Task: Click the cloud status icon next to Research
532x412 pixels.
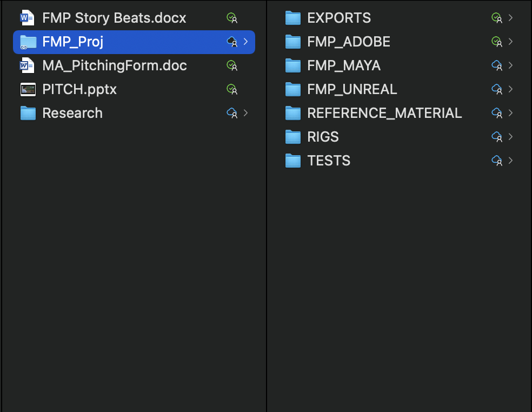Action: point(232,113)
